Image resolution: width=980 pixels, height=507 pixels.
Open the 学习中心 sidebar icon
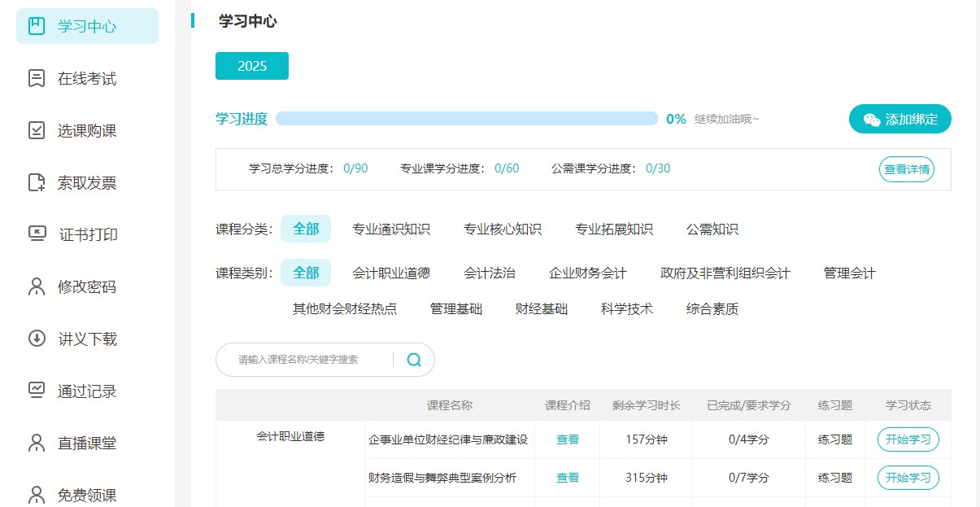[x=34, y=25]
